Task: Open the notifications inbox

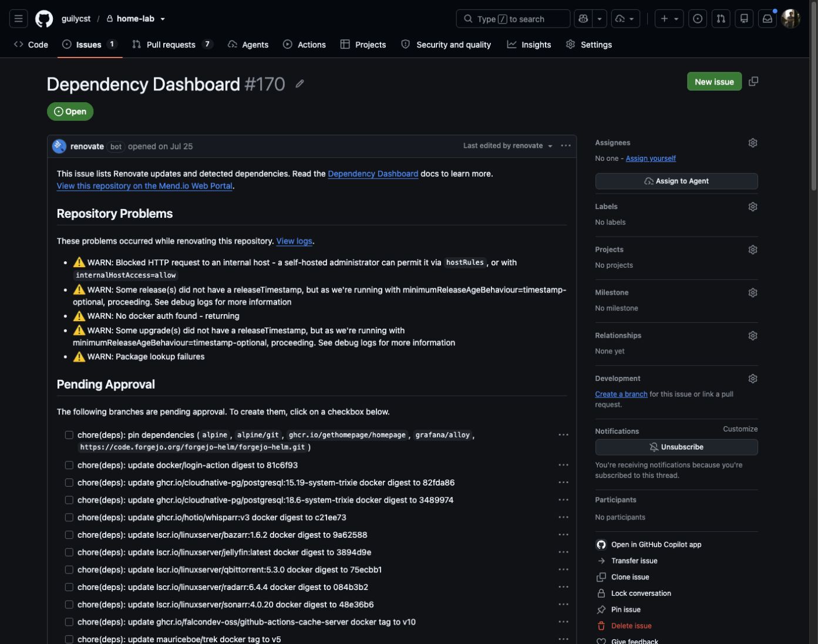Action: click(767, 19)
